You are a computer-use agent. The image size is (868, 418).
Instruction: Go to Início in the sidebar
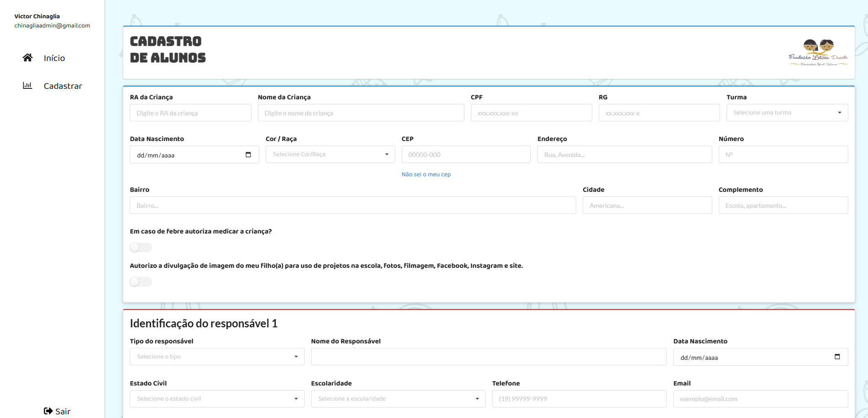54,58
